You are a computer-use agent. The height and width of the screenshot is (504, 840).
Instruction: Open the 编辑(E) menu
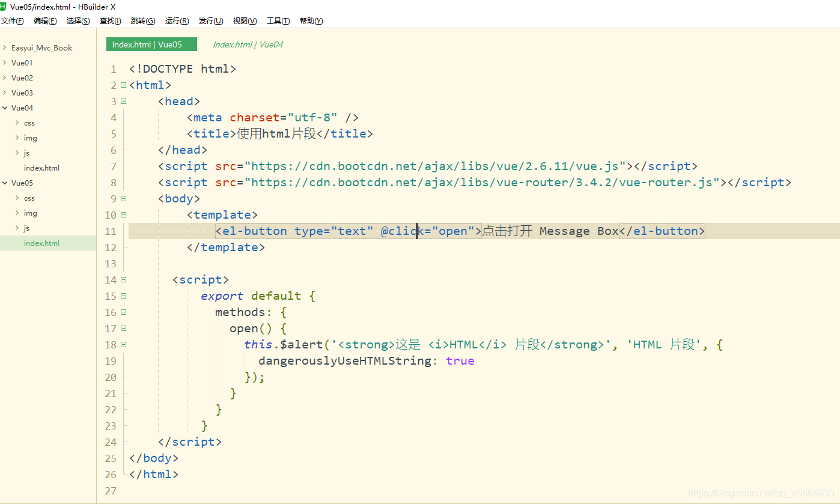(45, 21)
